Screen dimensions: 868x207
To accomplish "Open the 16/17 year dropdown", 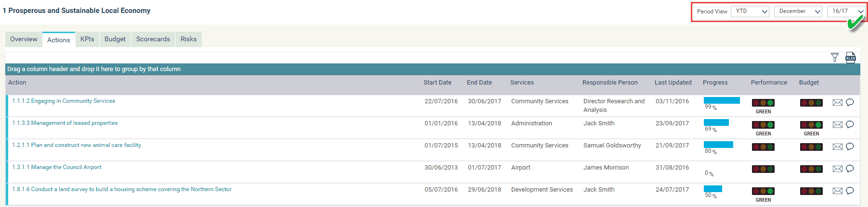I will [x=846, y=12].
